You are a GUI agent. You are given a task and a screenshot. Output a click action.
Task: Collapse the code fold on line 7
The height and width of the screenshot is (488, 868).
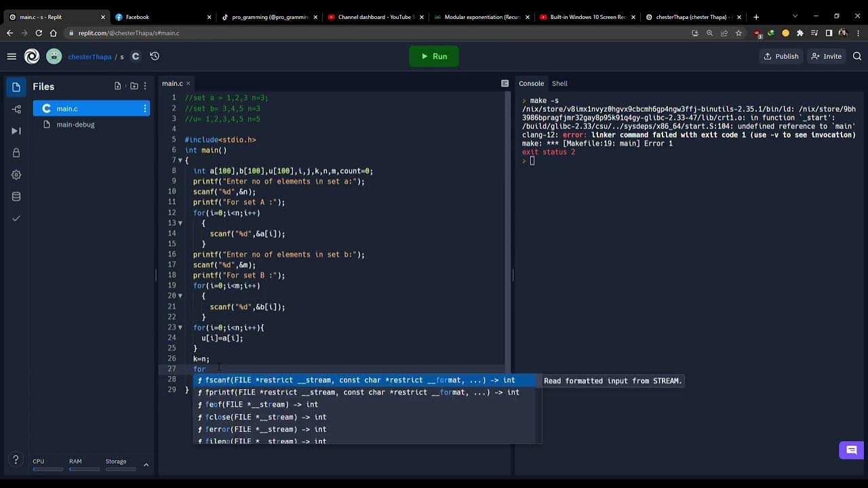click(x=180, y=161)
